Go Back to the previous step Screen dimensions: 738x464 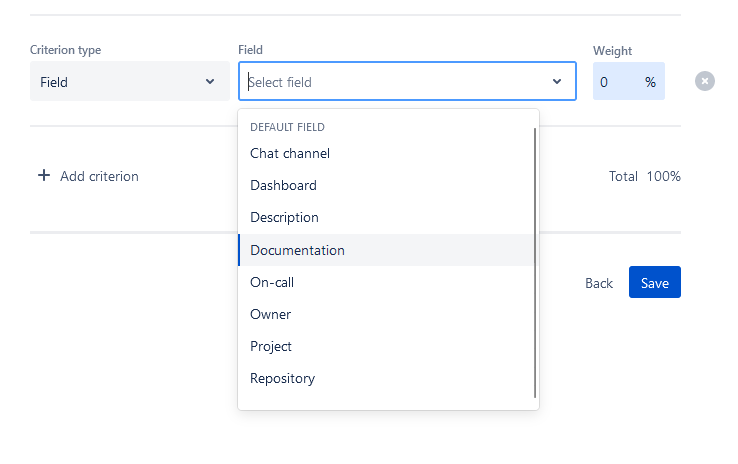599,283
